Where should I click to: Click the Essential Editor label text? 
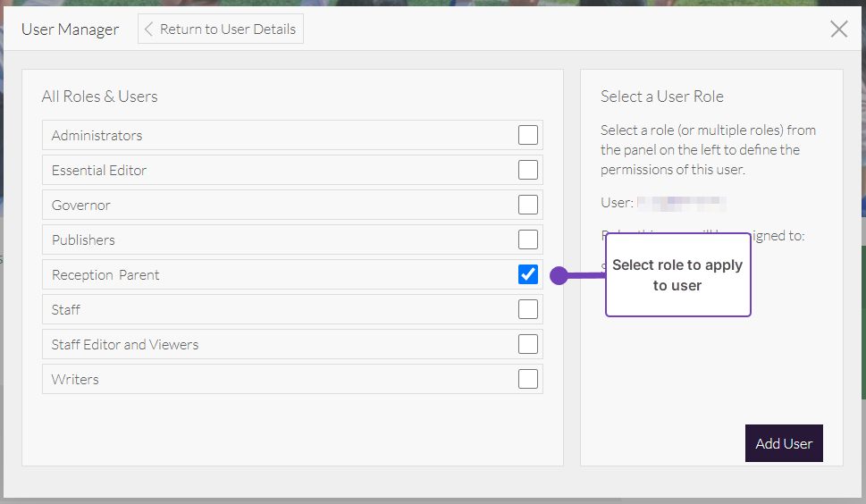point(99,171)
